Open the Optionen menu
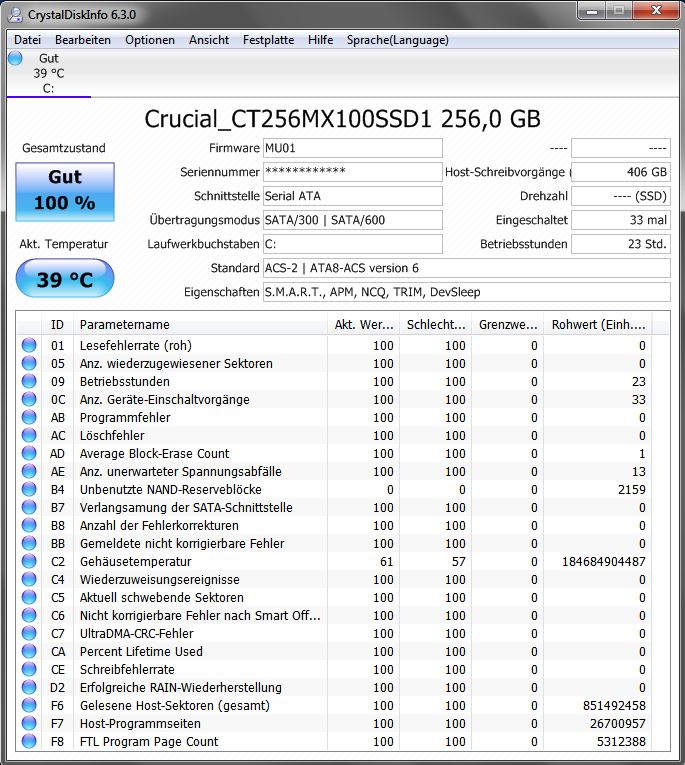This screenshot has height=765, width=685. click(150, 40)
